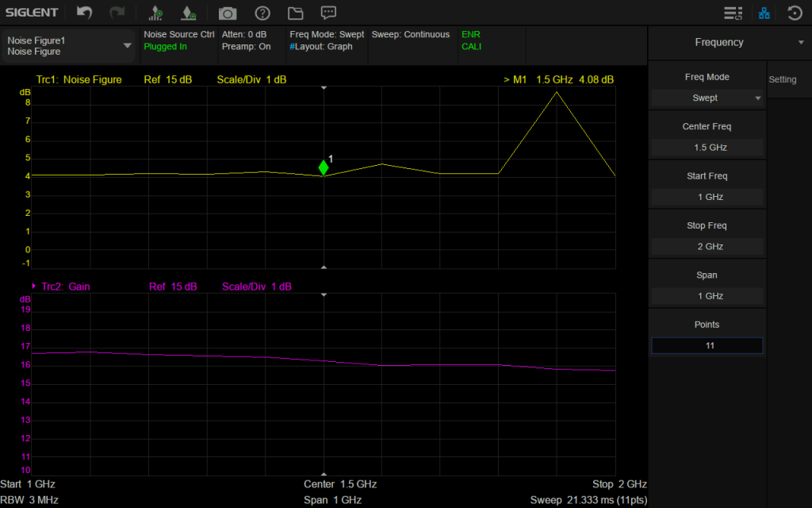Select the green marker 1 diamond
The image size is (812, 508).
click(x=324, y=167)
